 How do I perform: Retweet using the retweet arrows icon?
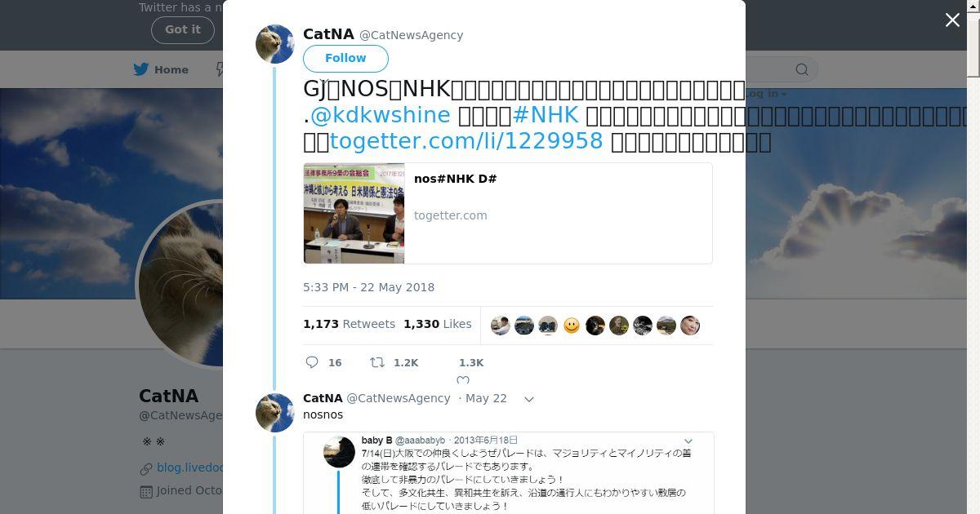(x=377, y=362)
